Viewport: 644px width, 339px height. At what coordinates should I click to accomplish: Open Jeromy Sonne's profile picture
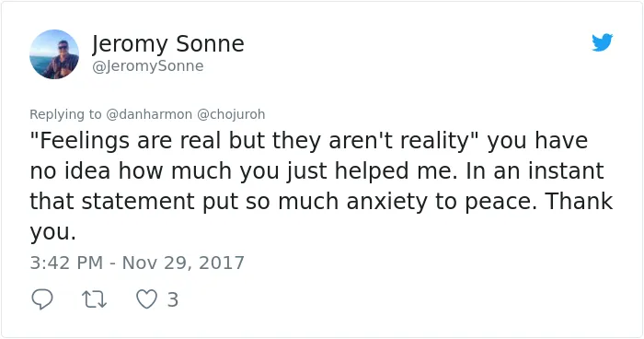tap(54, 54)
